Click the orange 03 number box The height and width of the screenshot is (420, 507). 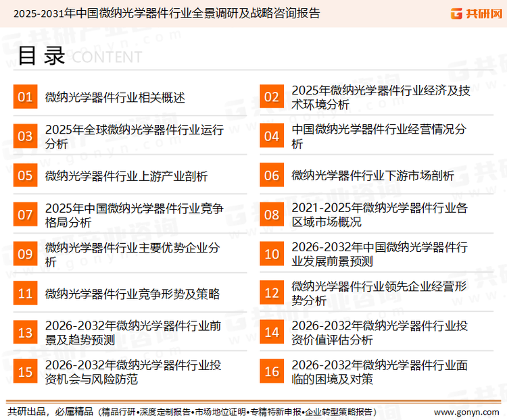pyautogui.click(x=25, y=136)
